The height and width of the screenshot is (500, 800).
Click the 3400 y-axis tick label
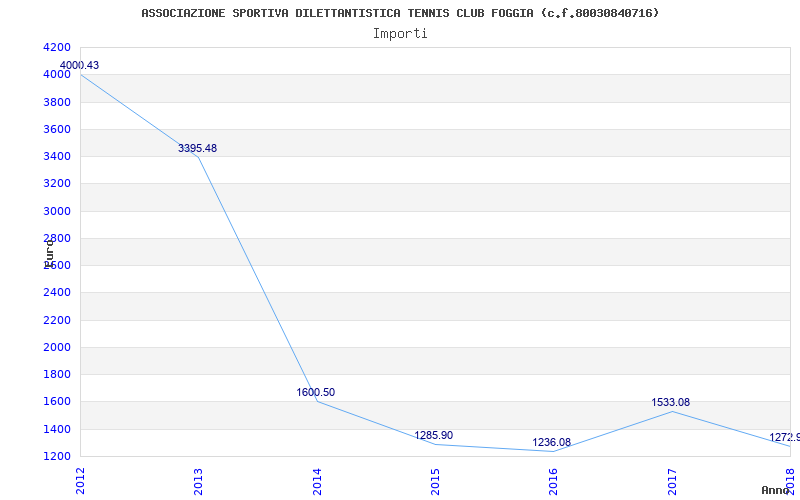click(x=57, y=156)
